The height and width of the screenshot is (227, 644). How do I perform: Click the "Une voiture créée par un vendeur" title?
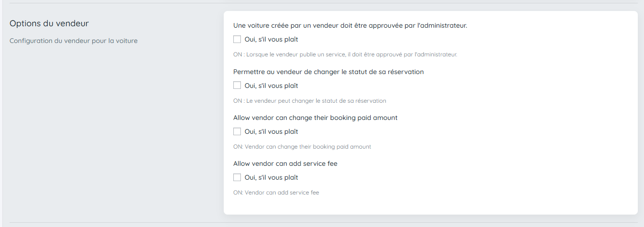[350, 26]
